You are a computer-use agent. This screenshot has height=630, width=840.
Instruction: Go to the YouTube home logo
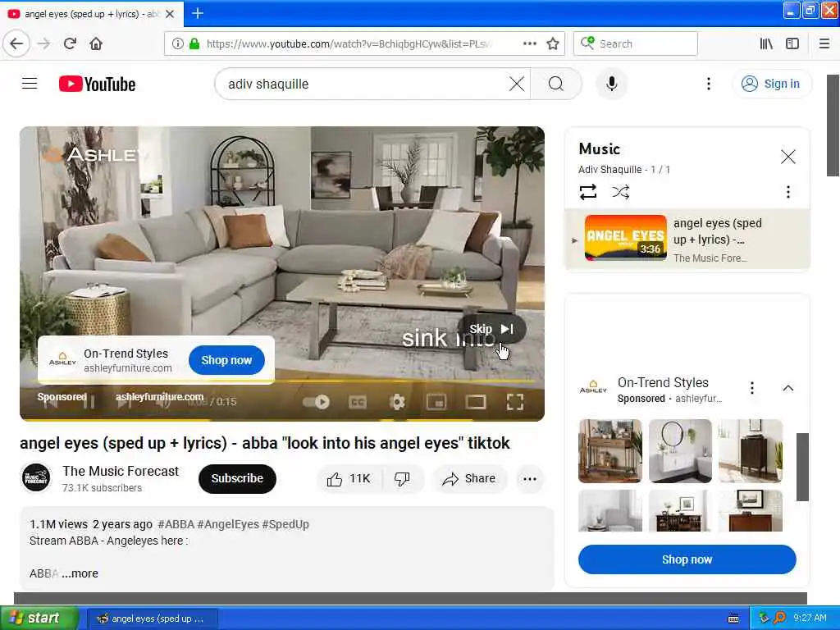(97, 84)
